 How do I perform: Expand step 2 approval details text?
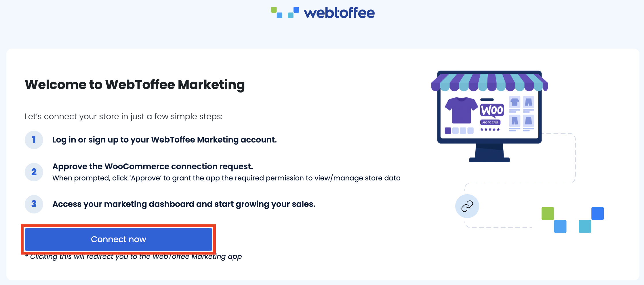[226, 178]
